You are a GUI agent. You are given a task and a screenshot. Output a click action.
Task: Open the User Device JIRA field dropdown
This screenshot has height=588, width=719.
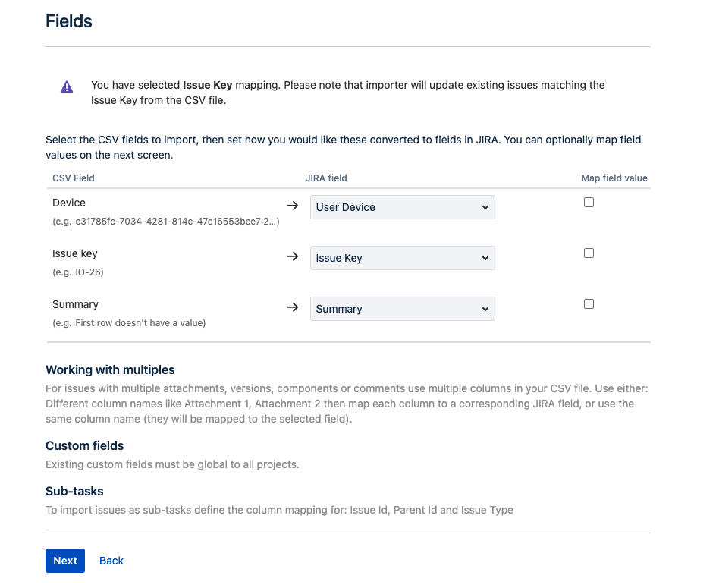click(x=402, y=207)
